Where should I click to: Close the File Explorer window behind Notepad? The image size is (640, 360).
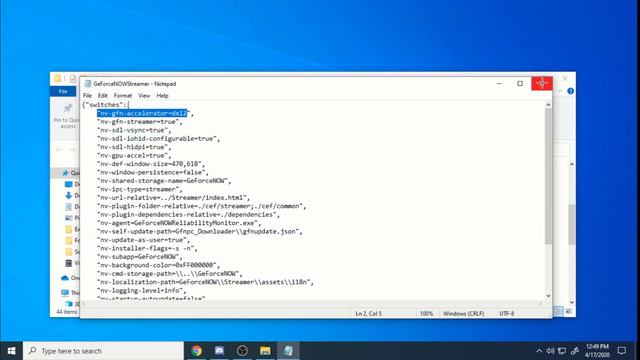point(565,78)
